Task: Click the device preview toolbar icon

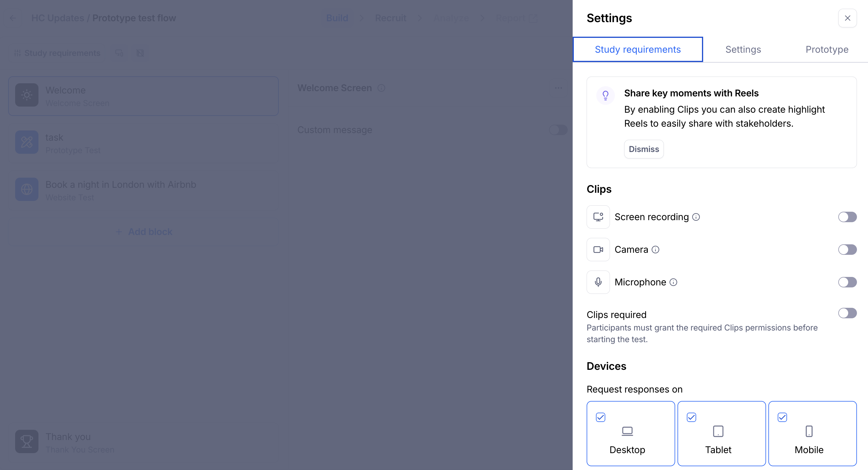Action: click(119, 53)
